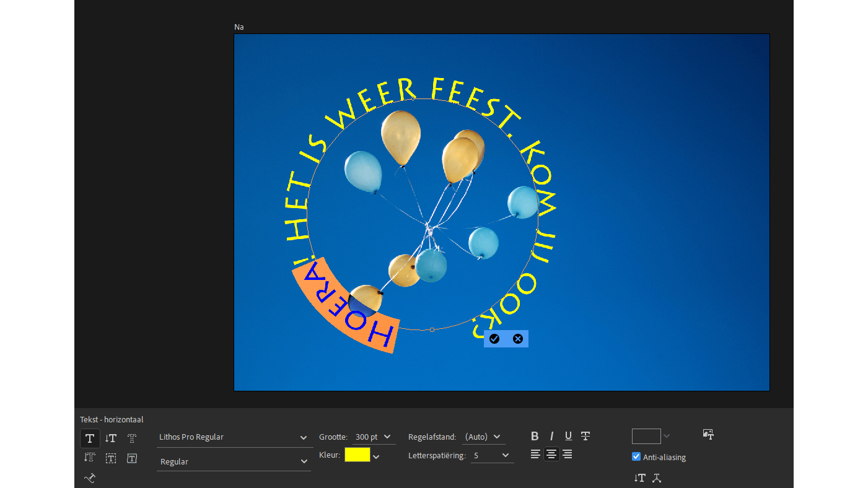The width and height of the screenshot is (868, 488).
Task: Toggle underline text style
Action: (568, 437)
